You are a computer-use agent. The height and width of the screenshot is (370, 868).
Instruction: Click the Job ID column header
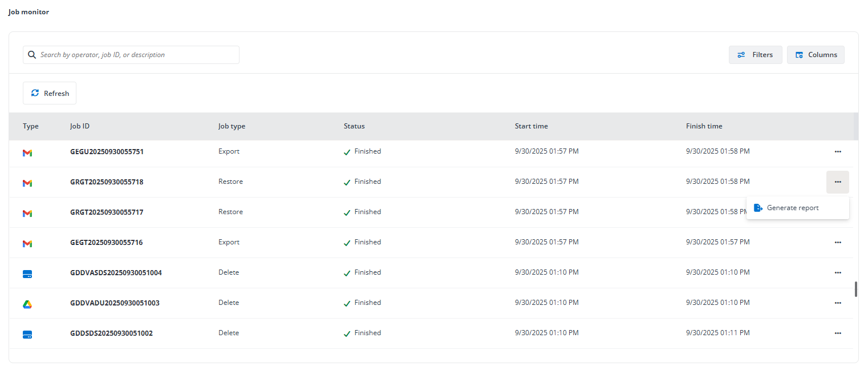point(80,126)
